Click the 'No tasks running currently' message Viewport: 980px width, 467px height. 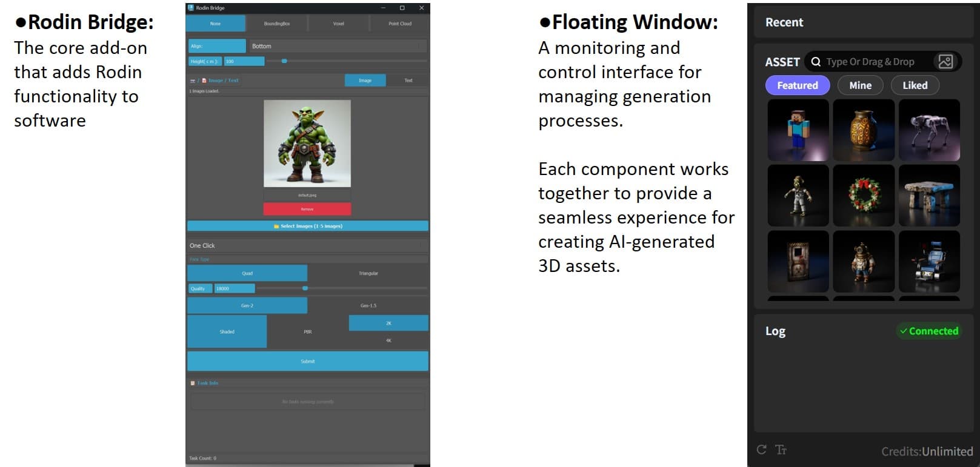(x=308, y=402)
